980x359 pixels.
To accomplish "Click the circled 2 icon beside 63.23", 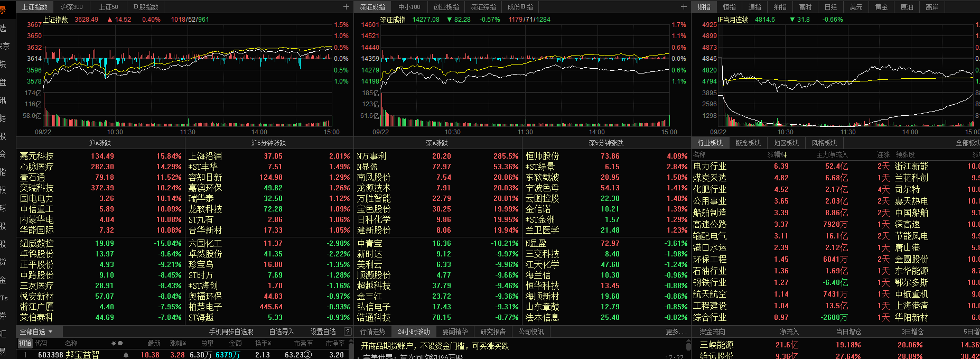I will pos(309,355).
